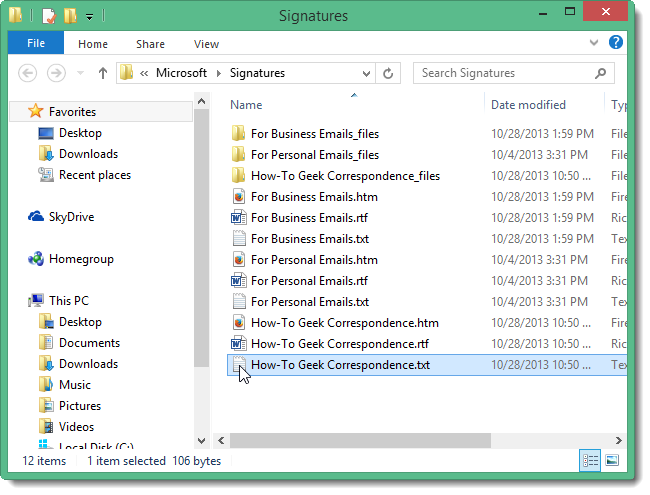
Task: Click the Search Signatures field
Action: pos(514,73)
